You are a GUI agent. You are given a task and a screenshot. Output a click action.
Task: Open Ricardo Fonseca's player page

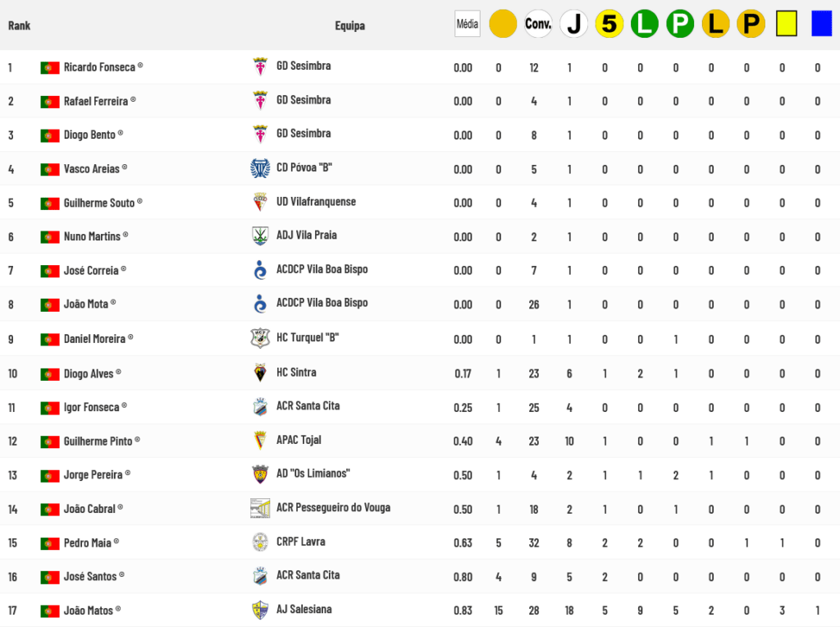(x=99, y=67)
